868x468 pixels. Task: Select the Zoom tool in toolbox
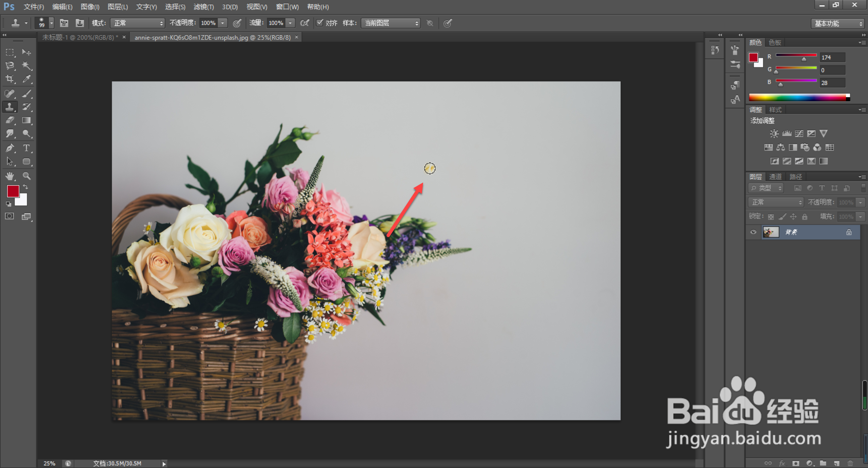click(x=26, y=176)
